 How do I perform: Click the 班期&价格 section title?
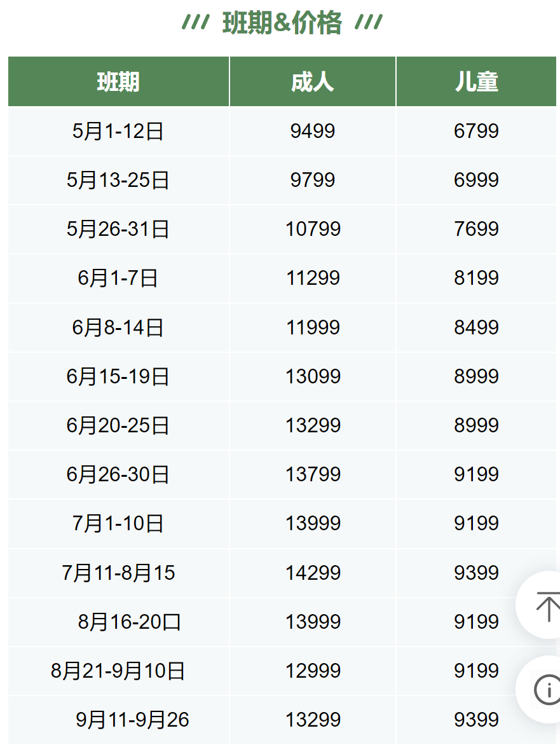[x=282, y=22]
